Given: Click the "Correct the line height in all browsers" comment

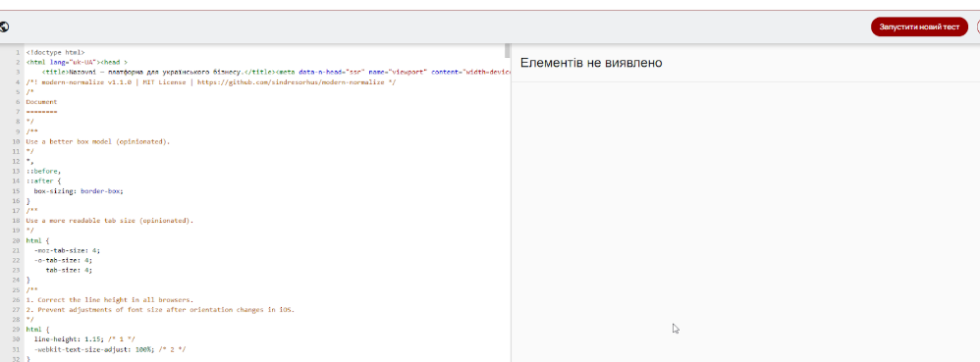Looking at the screenshot, I should pos(110,299).
